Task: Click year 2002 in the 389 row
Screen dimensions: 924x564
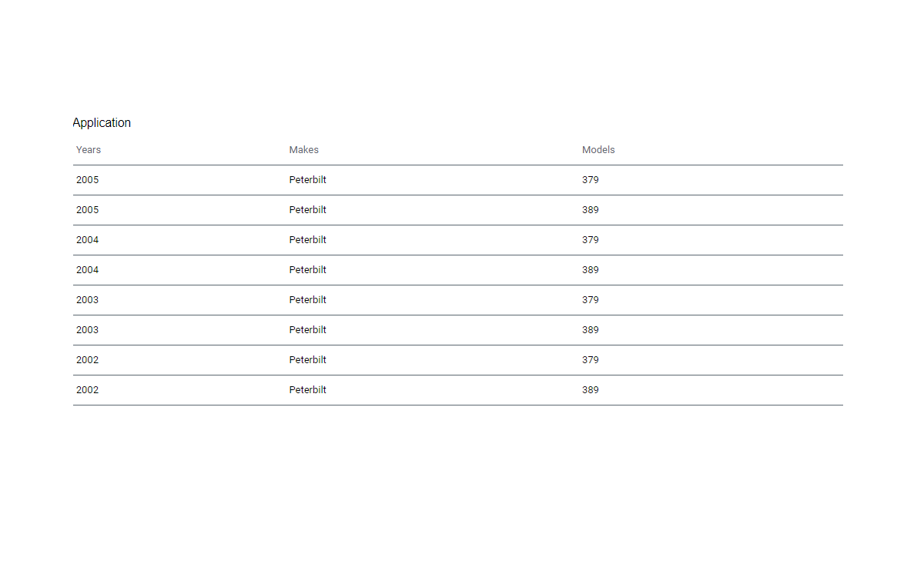Action: coord(88,390)
